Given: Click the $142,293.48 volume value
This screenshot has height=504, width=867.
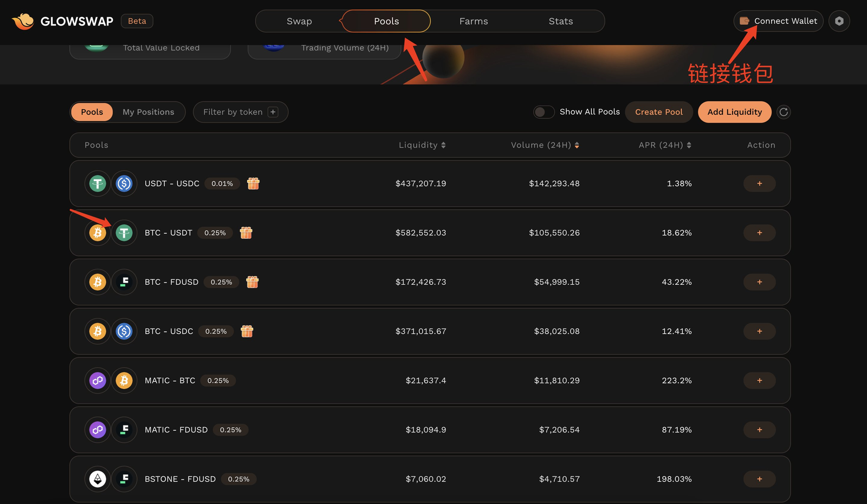Looking at the screenshot, I should [x=554, y=184].
